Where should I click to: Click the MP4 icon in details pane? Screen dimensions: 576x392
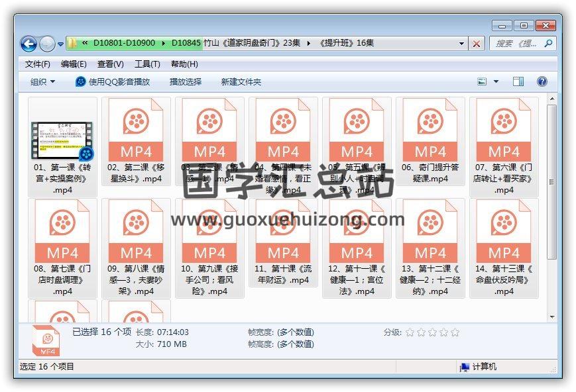point(46,340)
